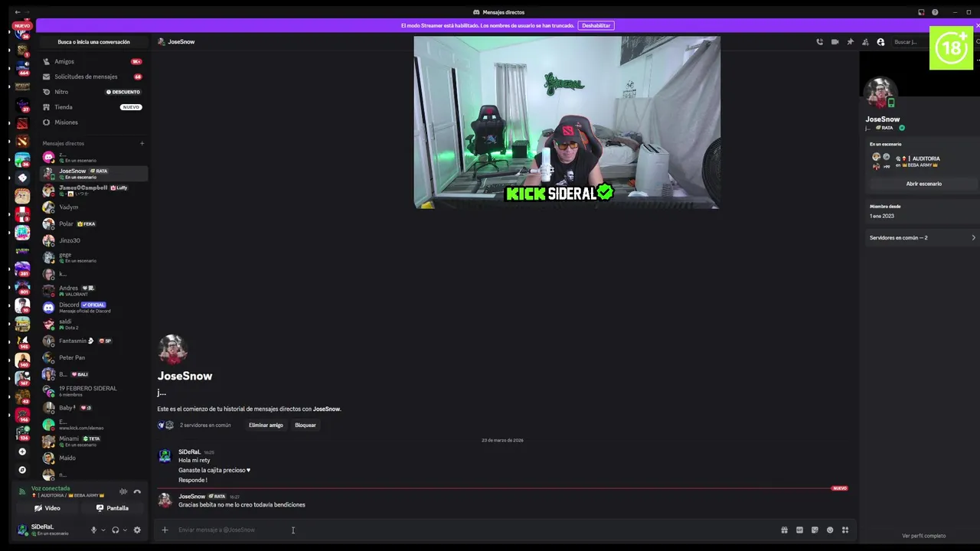Open DM with saldi

point(93,324)
